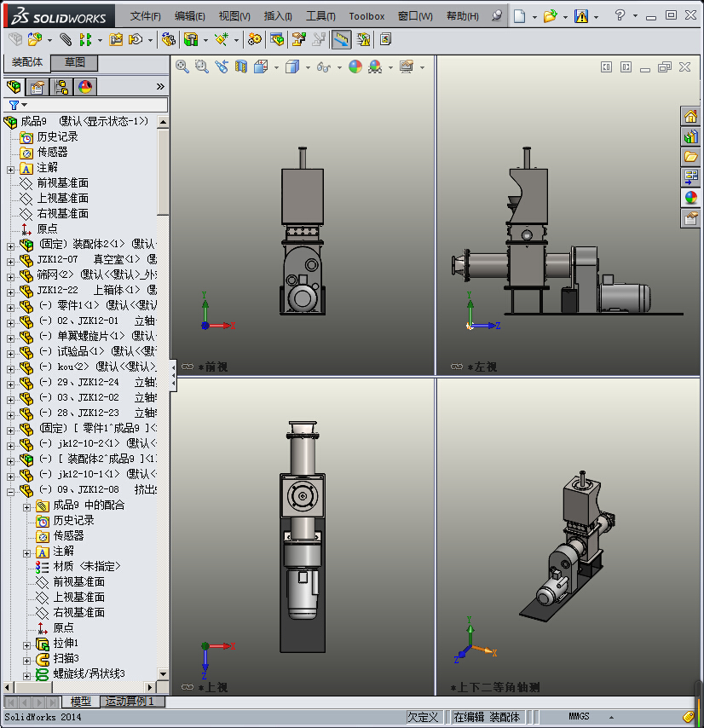Click the Open file folder icon
The image size is (704, 728).
551,17
